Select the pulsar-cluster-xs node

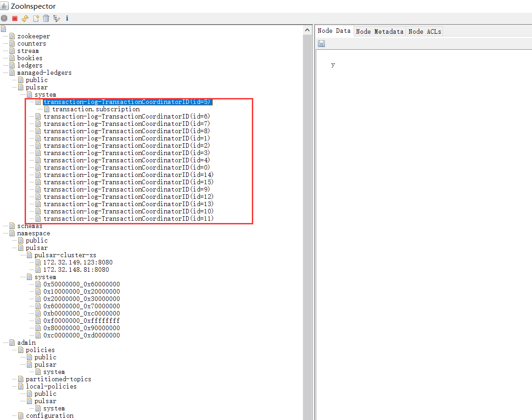65,255
